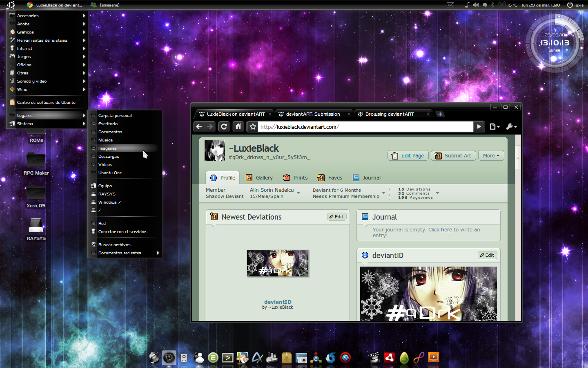Open the Chrome page menu dropdown
The image size is (588, 368).
pyautogui.click(x=494, y=127)
